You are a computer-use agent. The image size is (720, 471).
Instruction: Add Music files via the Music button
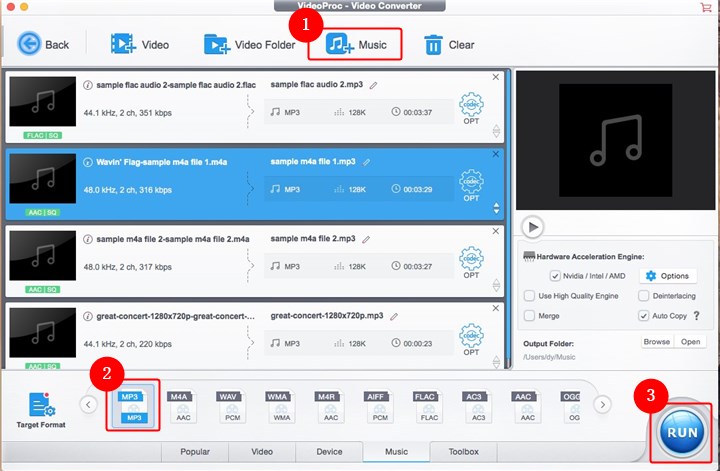pos(355,44)
